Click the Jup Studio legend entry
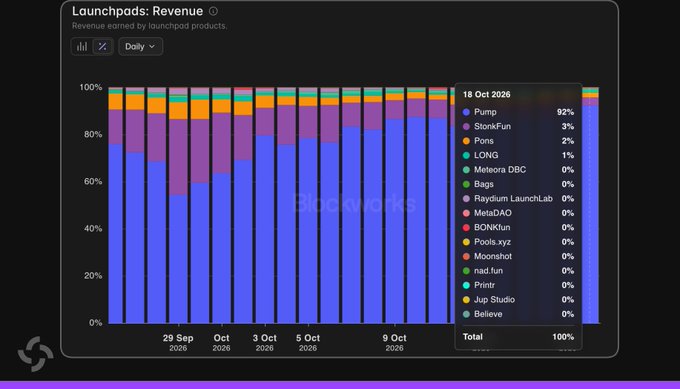 coord(518,300)
